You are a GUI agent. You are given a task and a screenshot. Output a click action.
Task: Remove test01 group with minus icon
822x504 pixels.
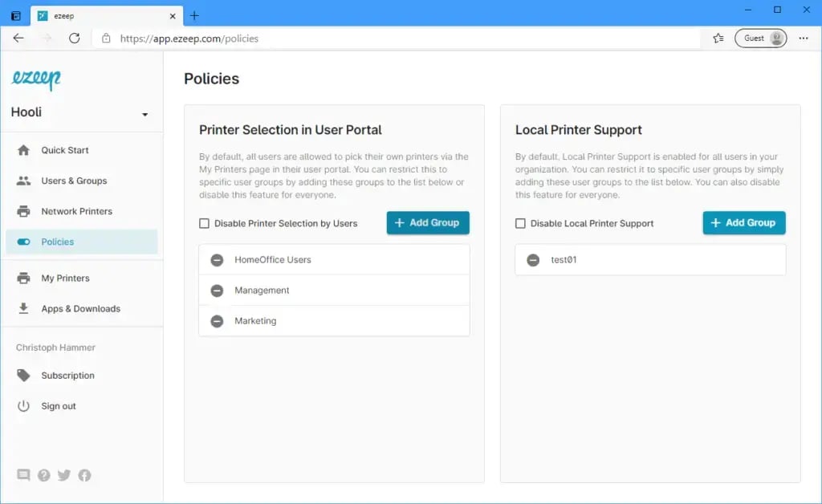[x=533, y=260]
